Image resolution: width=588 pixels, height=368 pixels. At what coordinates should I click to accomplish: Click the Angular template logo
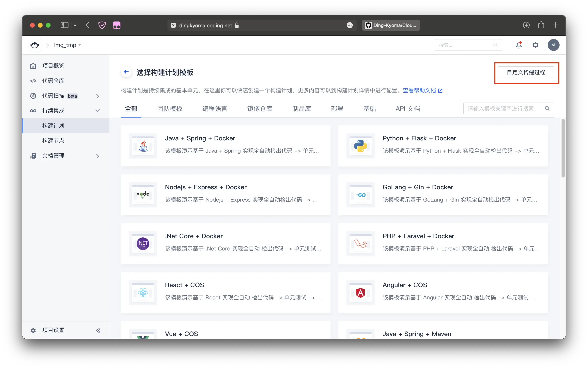point(360,292)
